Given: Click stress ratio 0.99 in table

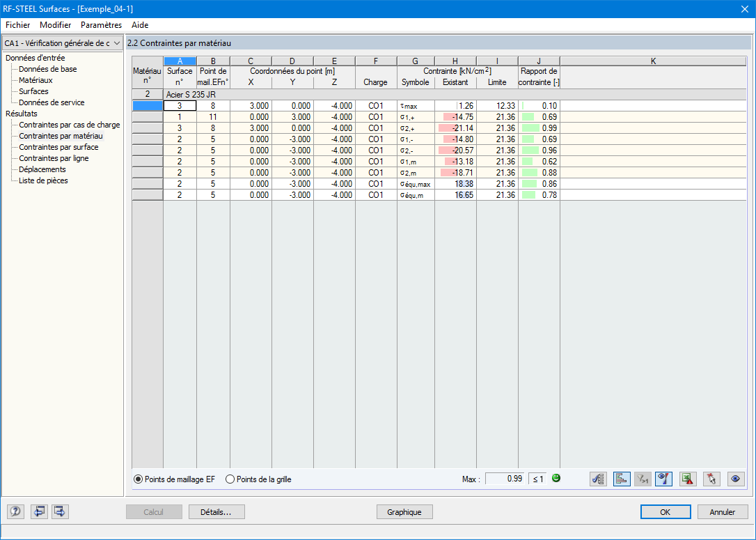Looking at the screenshot, I should pos(539,128).
